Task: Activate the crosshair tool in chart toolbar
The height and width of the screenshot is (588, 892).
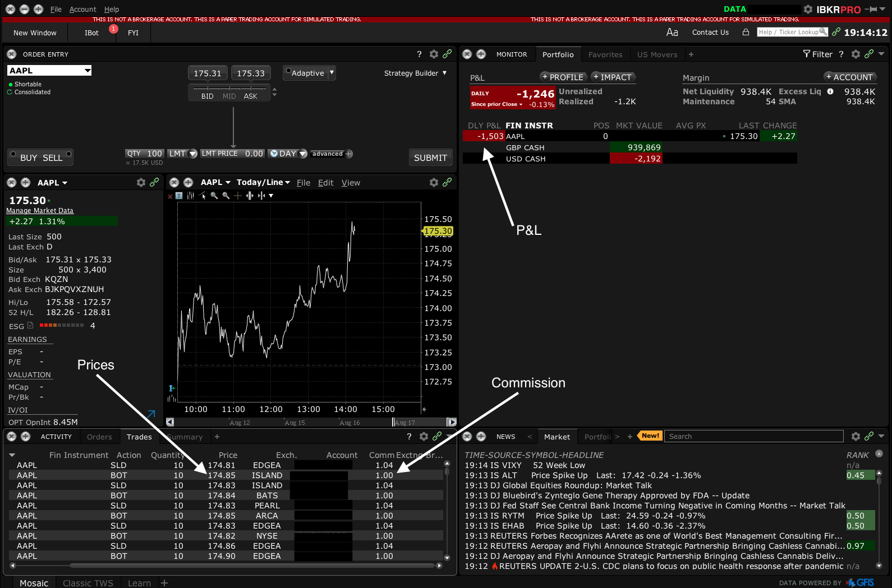Action: click(x=237, y=196)
